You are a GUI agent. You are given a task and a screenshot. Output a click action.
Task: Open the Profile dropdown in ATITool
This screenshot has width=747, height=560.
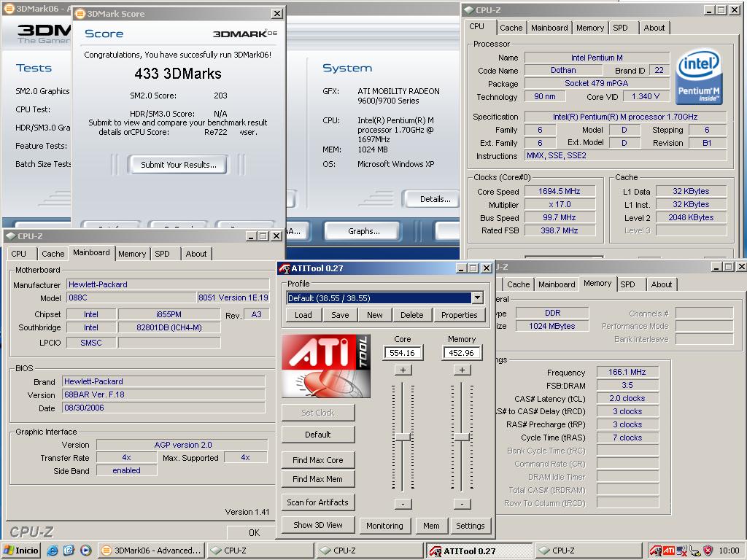point(477,298)
